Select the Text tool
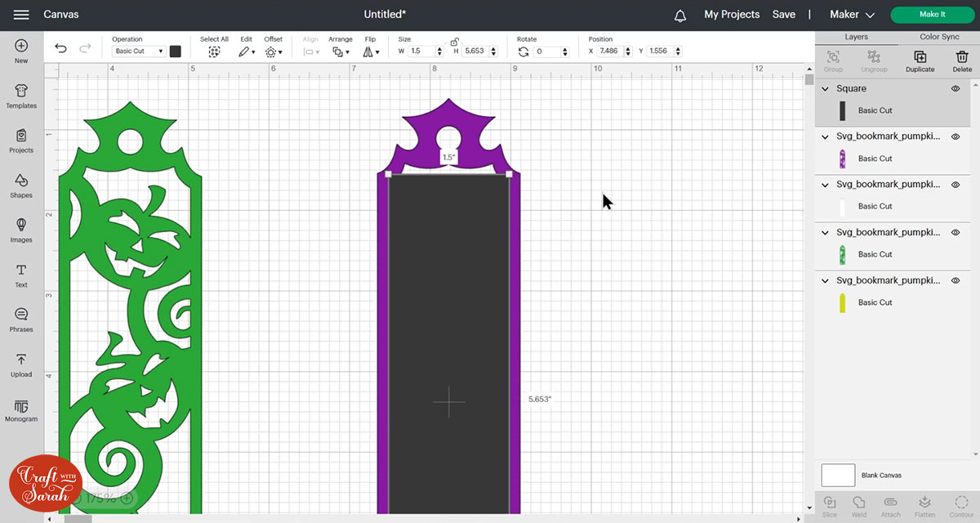The image size is (980, 523). coord(21,275)
